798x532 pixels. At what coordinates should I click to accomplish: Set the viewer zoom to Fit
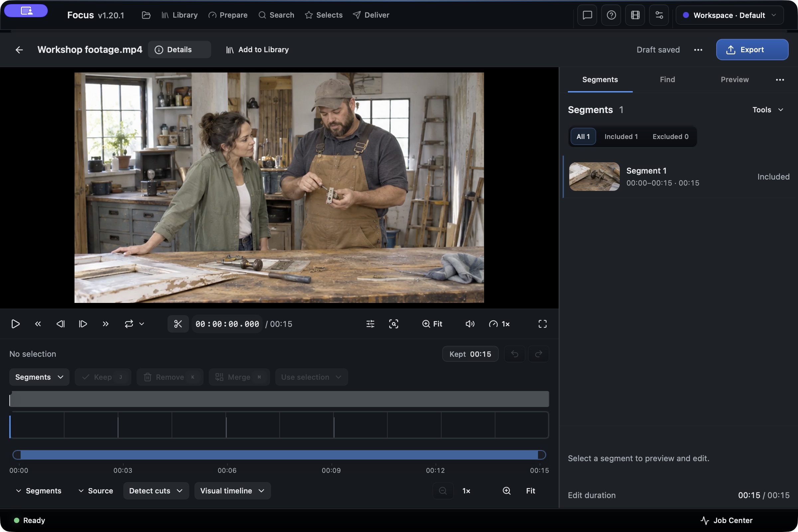click(432, 324)
